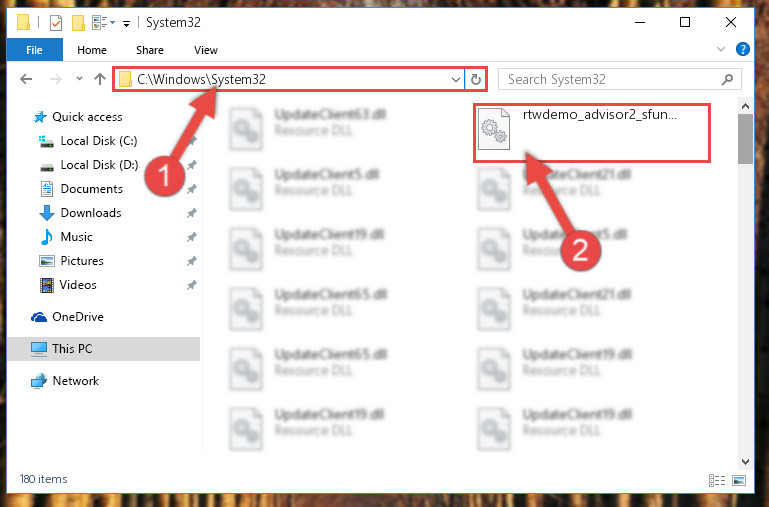Click the search magnifier icon

click(728, 79)
